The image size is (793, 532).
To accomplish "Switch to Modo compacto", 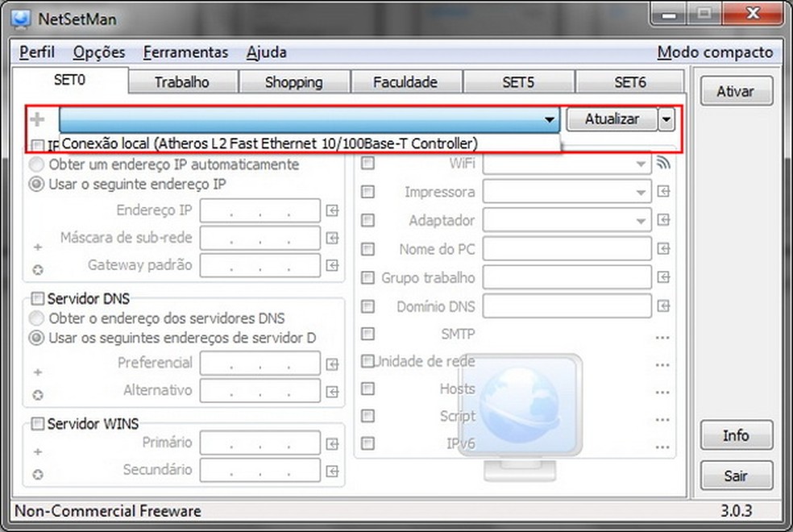I will 715,52.
